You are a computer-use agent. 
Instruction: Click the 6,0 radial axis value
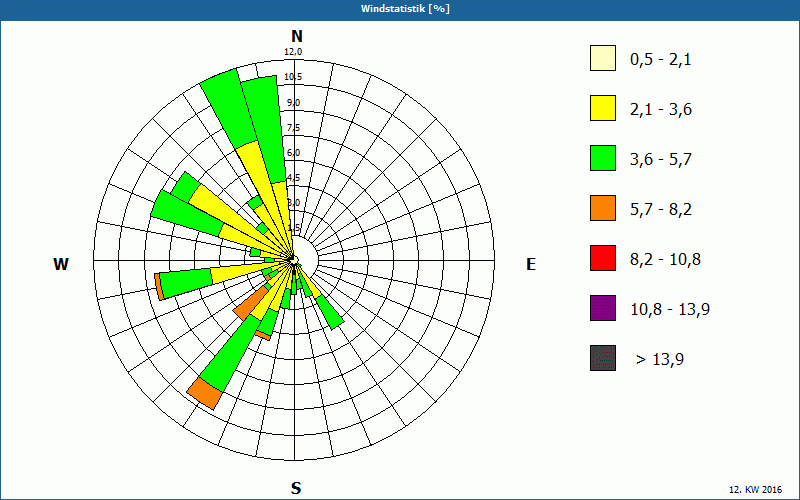click(293, 153)
